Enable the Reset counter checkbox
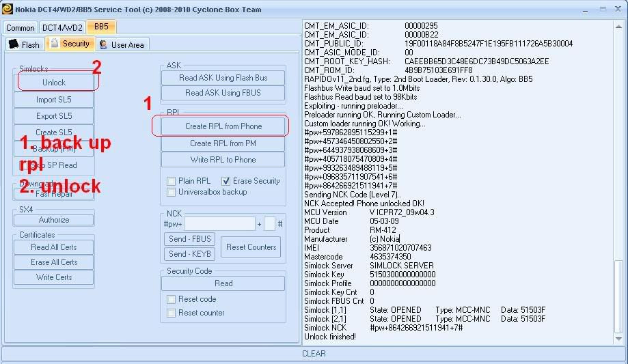 tap(171, 313)
